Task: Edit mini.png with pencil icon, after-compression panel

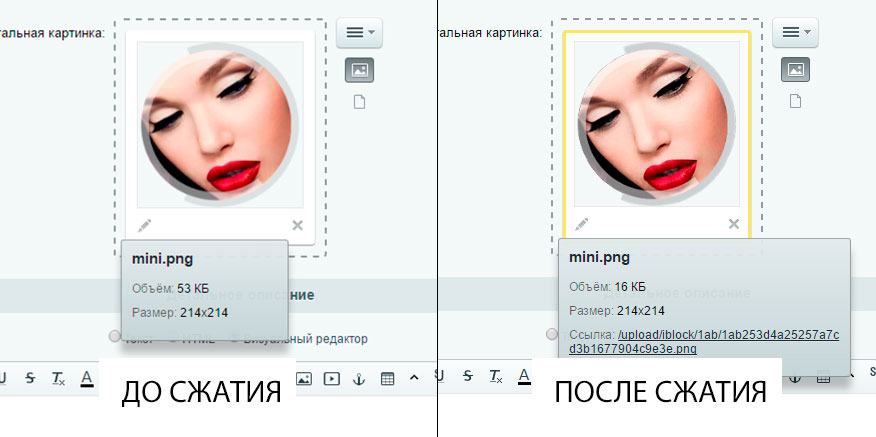Action: (581, 225)
